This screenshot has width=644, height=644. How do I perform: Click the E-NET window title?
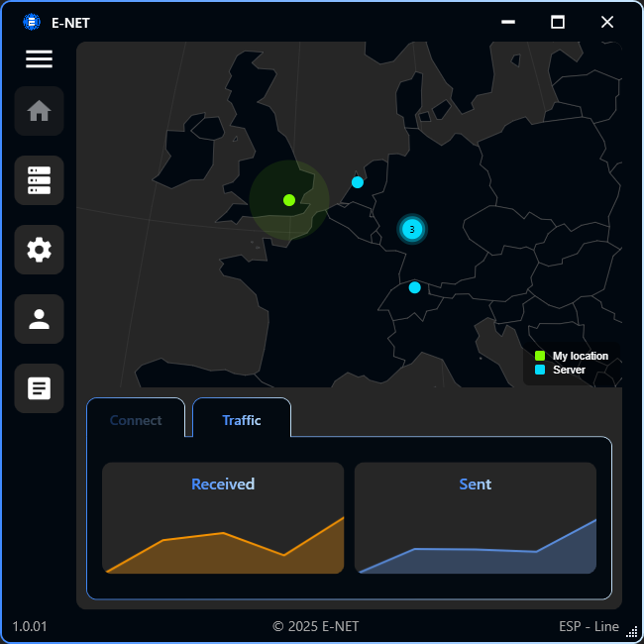pos(70,23)
